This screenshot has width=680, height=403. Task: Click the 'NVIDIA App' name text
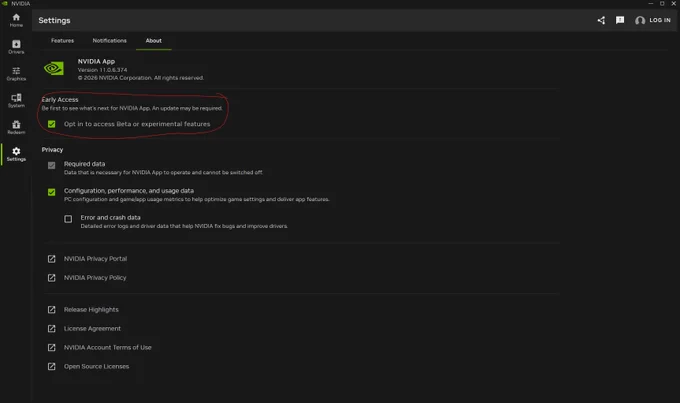[x=96, y=62]
